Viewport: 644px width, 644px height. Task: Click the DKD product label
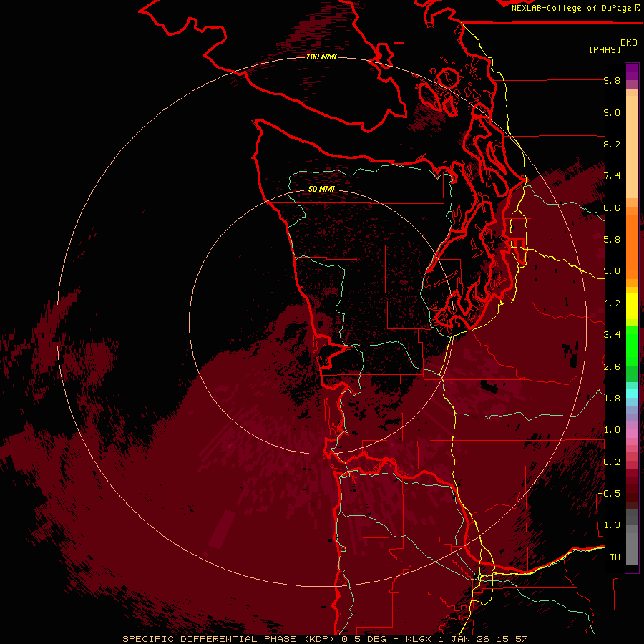(x=629, y=43)
